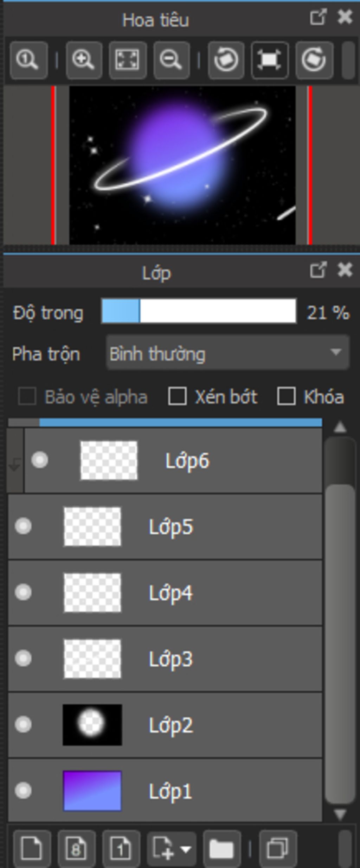
Task: Zoom out on the navigator
Action: 172,60
